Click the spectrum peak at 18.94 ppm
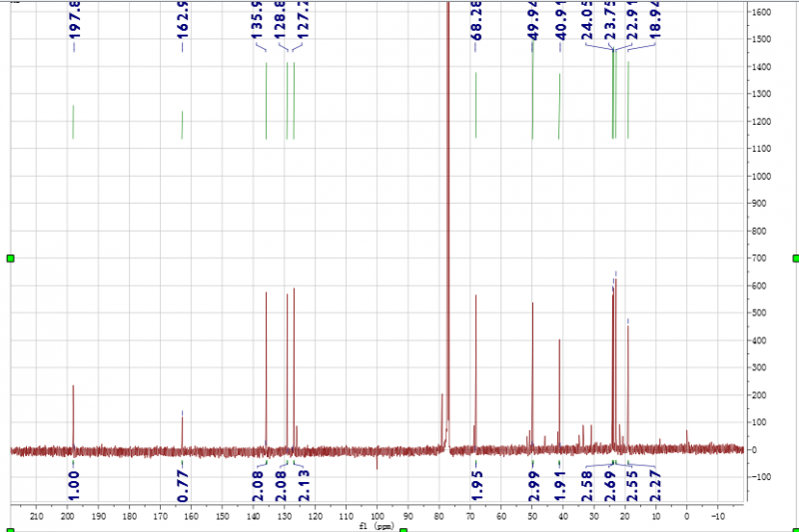799x532 pixels. 628,387
